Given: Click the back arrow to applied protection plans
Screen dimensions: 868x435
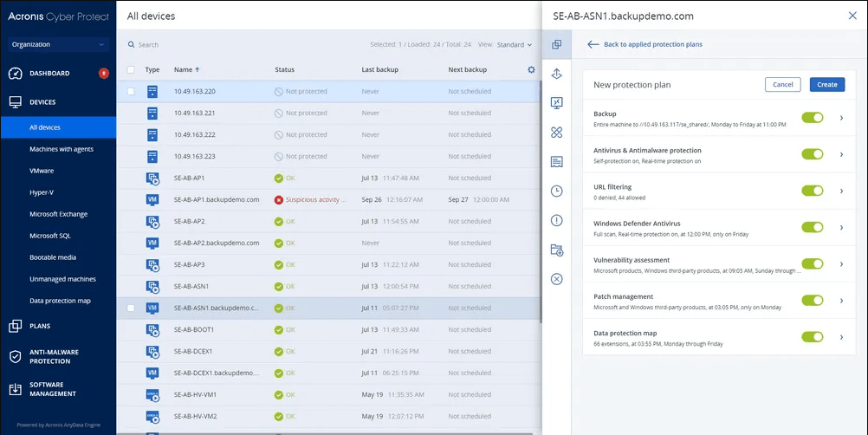Looking at the screenshot, I should point(593,44).
